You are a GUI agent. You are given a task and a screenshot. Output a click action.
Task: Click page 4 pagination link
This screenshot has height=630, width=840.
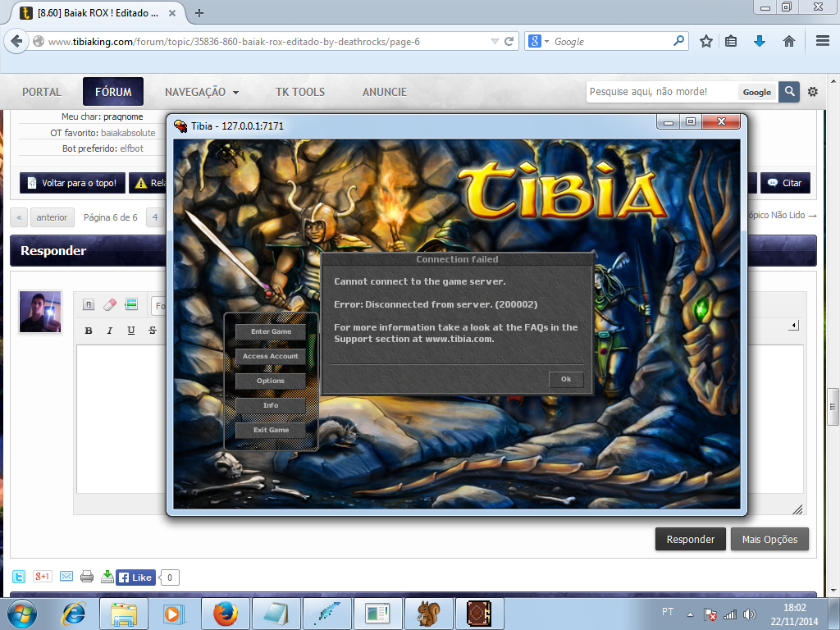tap(155, 217)
